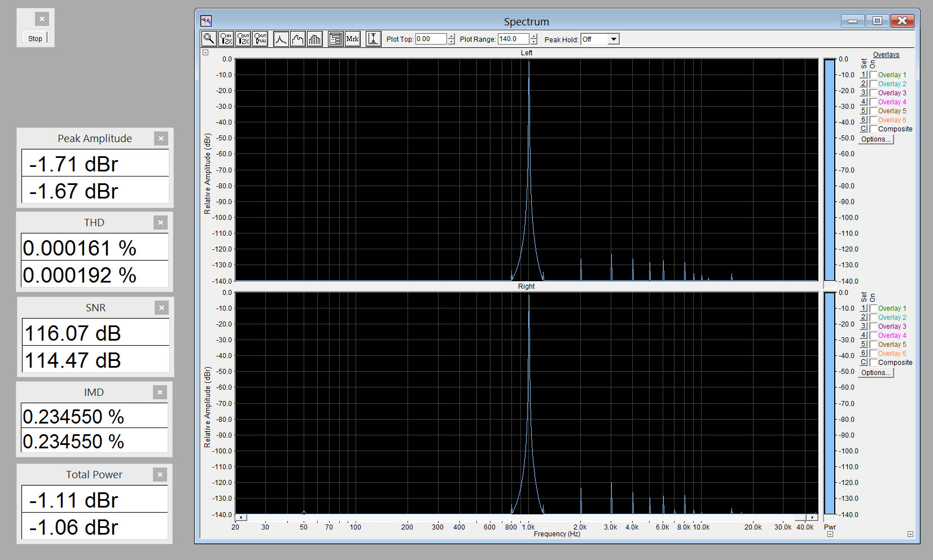Enable Overlay 3 checkbox on Right plot
Image resolution: width=933 pixels, height=560 pixels.
(873, 327)
